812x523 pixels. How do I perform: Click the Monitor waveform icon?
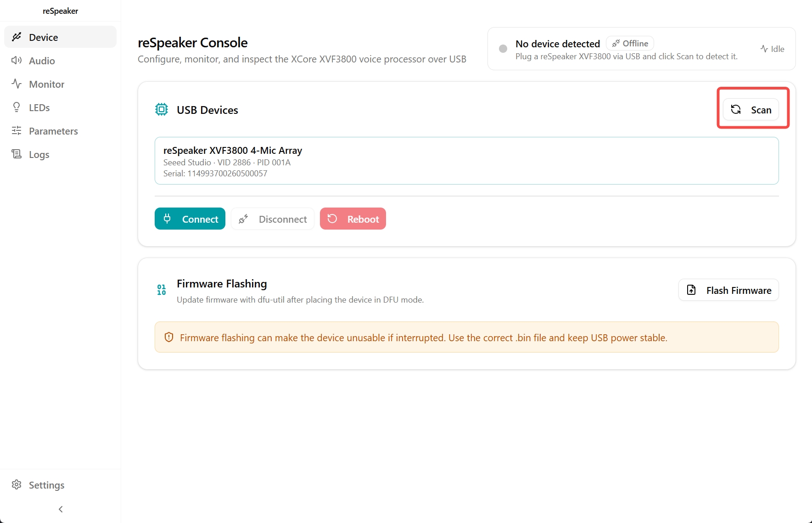(17, 84)
